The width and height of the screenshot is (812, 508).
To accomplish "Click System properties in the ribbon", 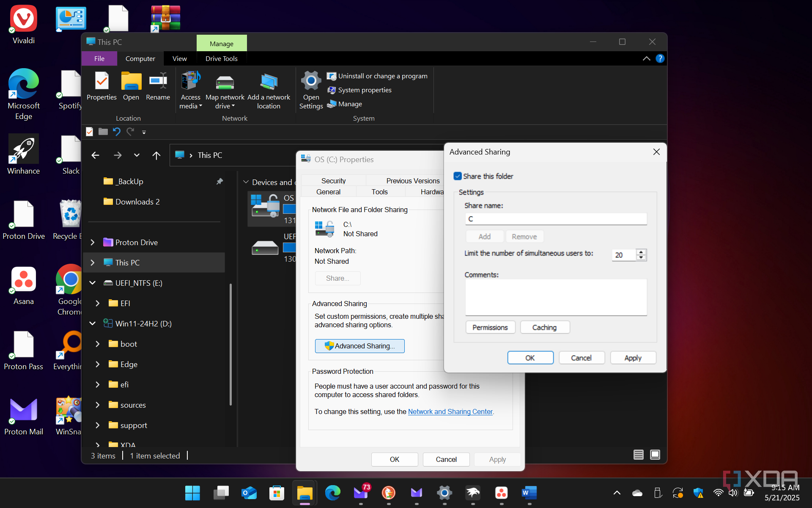I will tap(359, 90).
